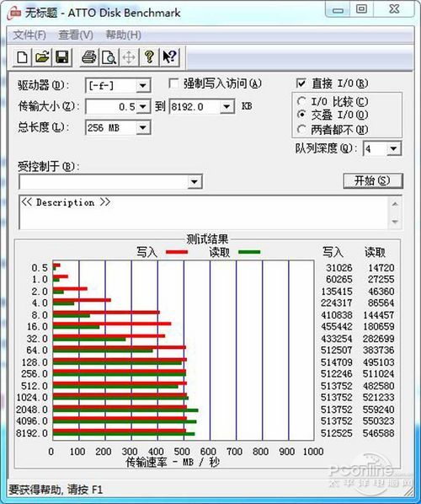The width and height of the screenshot is (421, 504).
Task: Click read value 546588 for 8192.0 row
Action: 378,433
